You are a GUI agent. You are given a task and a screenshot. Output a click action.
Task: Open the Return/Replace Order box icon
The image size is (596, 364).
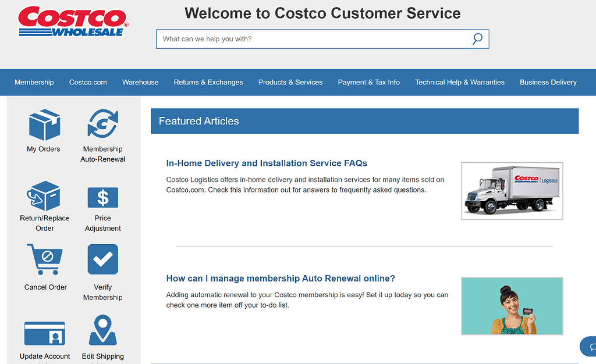43,196
